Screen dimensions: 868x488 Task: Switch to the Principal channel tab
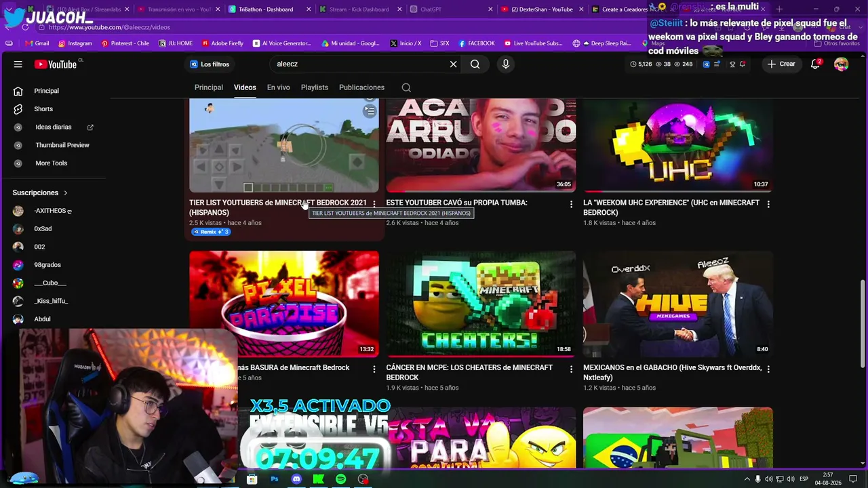click(209, 87)
